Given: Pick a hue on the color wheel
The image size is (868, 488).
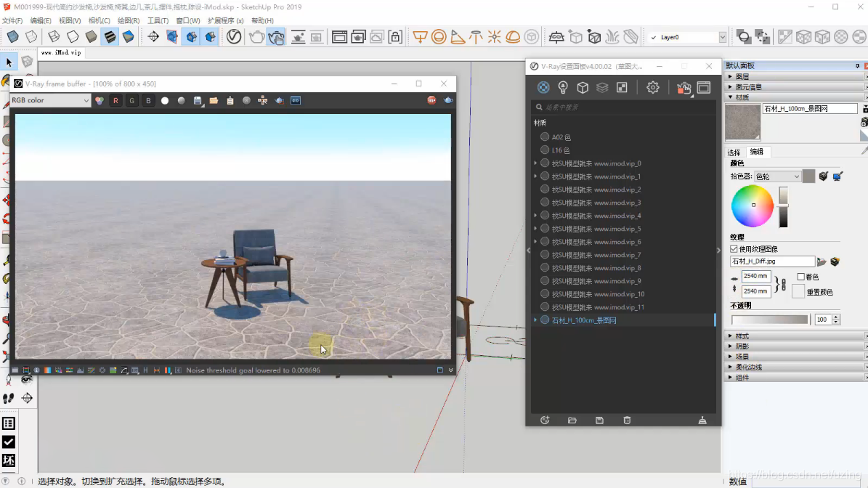Looking at the screenshot, I should point(753,206).
